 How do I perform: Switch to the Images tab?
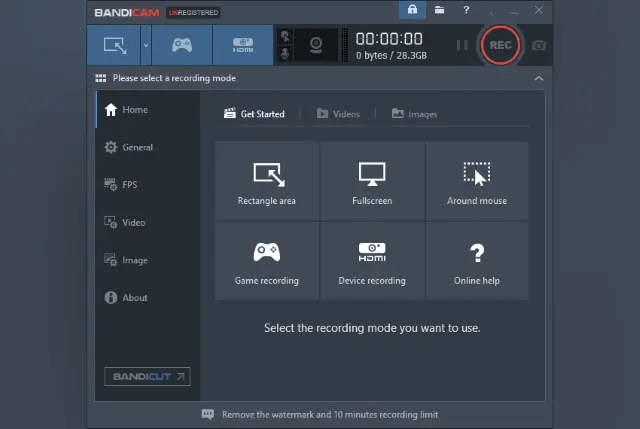point(414,114)
